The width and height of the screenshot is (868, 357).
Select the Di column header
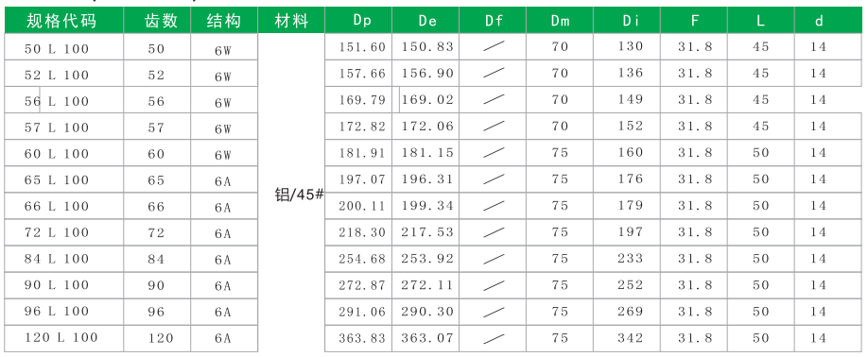627,21
